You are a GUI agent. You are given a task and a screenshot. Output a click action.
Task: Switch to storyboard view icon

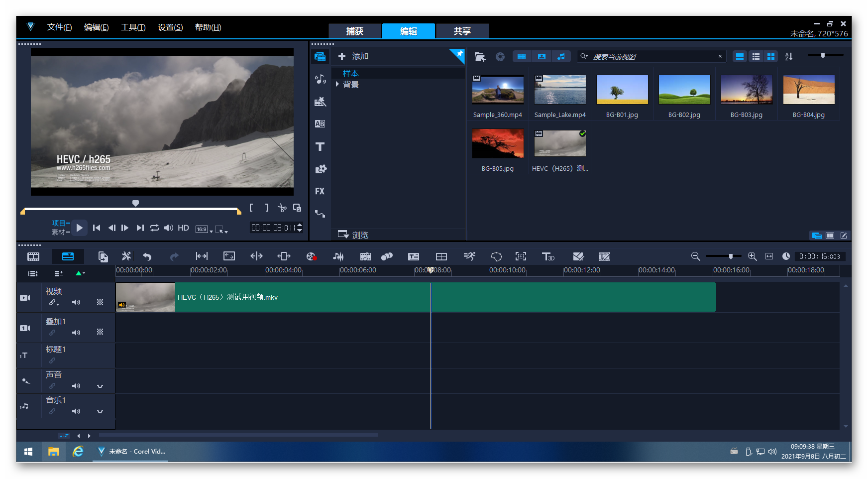pyautogui.click(x=33, y=256)
